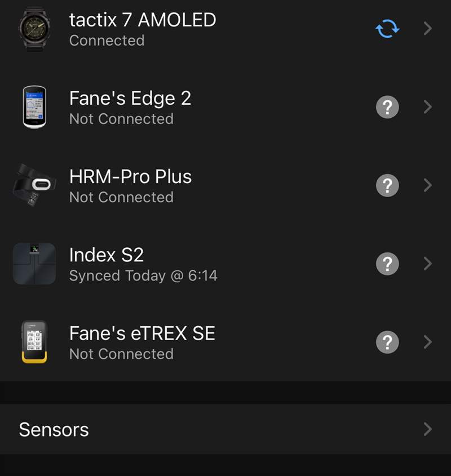Open Fane's Edge 2 using its chevron
The height and width of the screenshot is (476, 451).
tap(428, 107)
